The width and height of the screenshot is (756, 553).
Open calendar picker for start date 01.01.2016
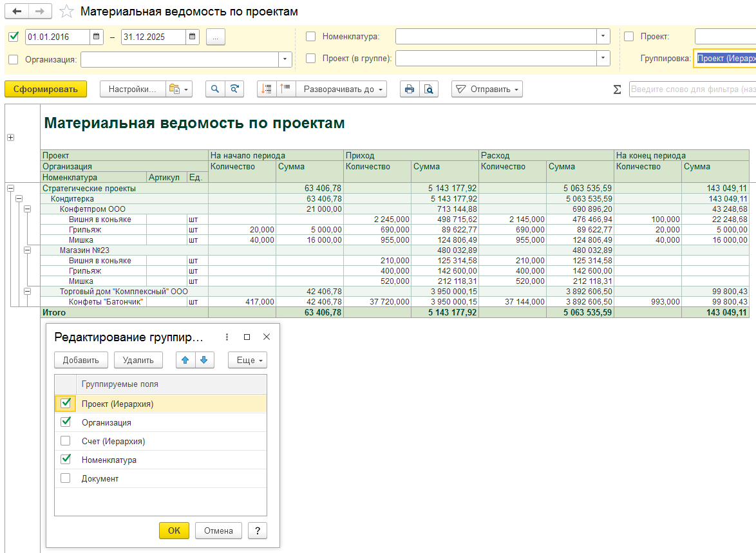coord(97,37)
